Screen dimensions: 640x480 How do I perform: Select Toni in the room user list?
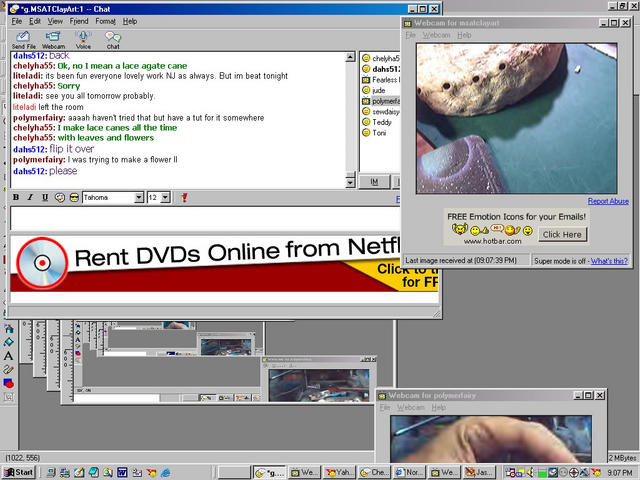374,133
